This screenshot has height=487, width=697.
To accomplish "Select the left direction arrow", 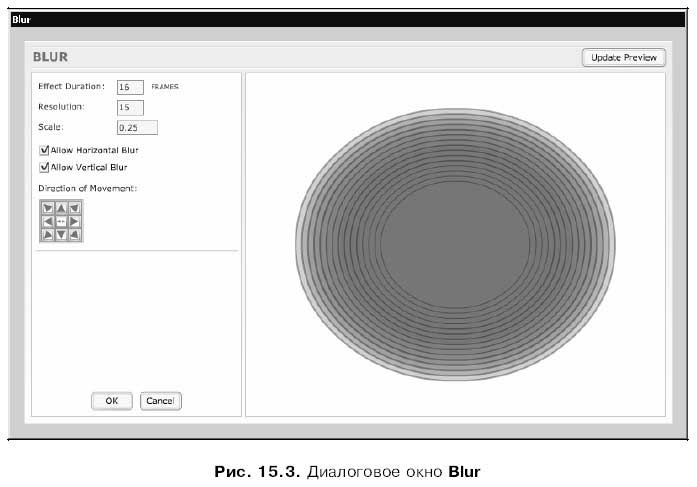I will tap(48, 221).
